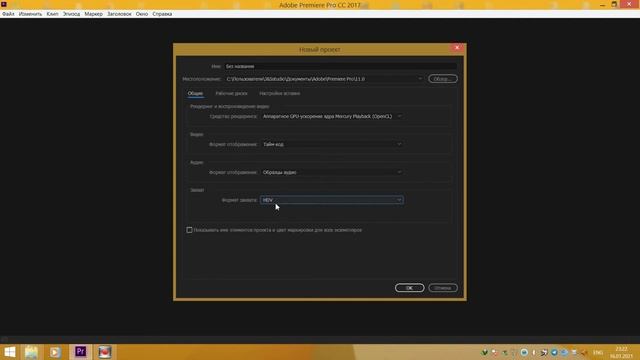Click the project name field Без названия
Viewport: 640px width, 360px height.
coord(340,66)
